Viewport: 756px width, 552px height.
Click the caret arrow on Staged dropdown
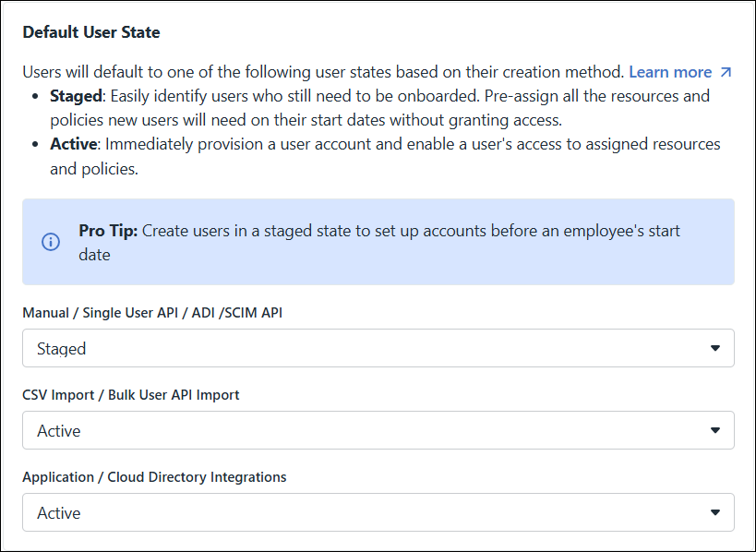714,349
